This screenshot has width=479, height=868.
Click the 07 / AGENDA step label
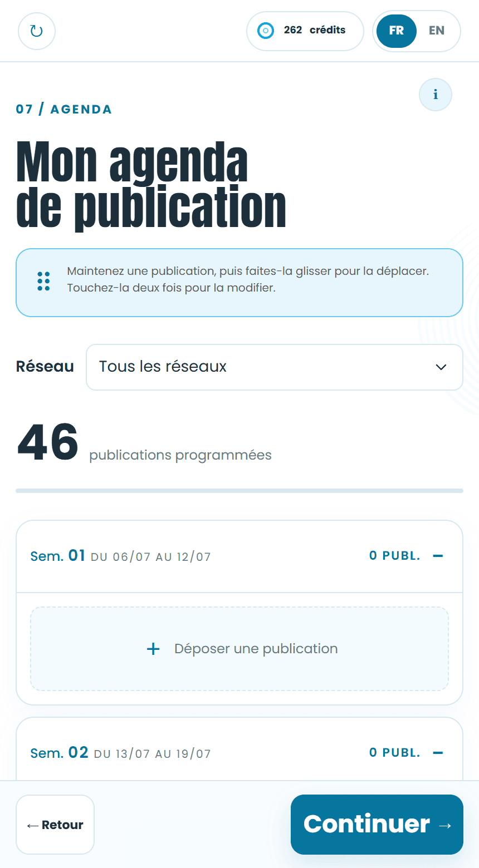coord(64,109)
